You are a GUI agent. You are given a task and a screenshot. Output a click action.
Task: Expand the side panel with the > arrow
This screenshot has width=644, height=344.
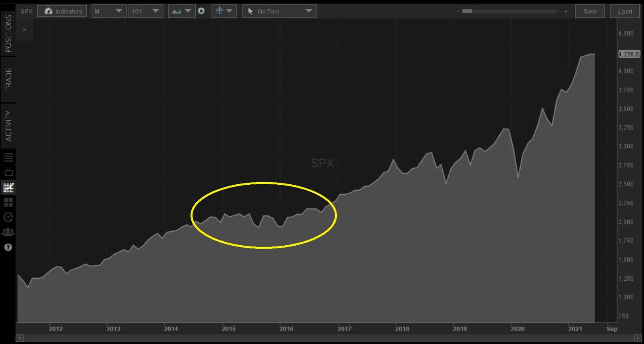(24, 29)
